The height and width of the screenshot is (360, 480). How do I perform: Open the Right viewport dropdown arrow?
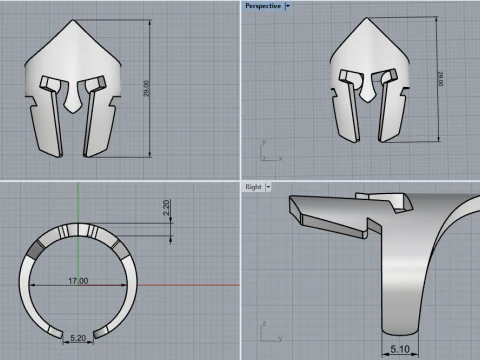(268, 187)
